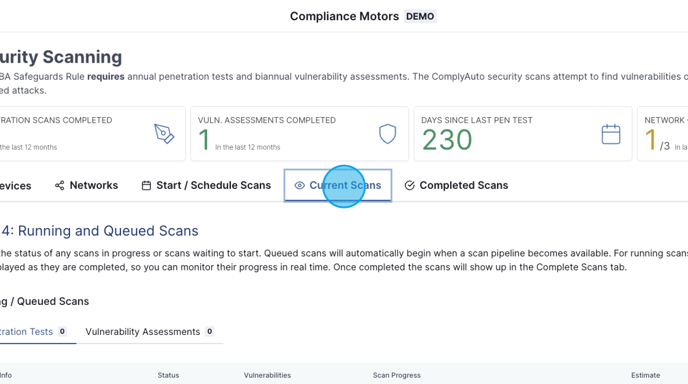Image resolution: width=688 pixels, height=384 pixels.
Task: Click the shield icon in Vuln. Assessments card
Action: pyautogui.click(x=387, y=134)
